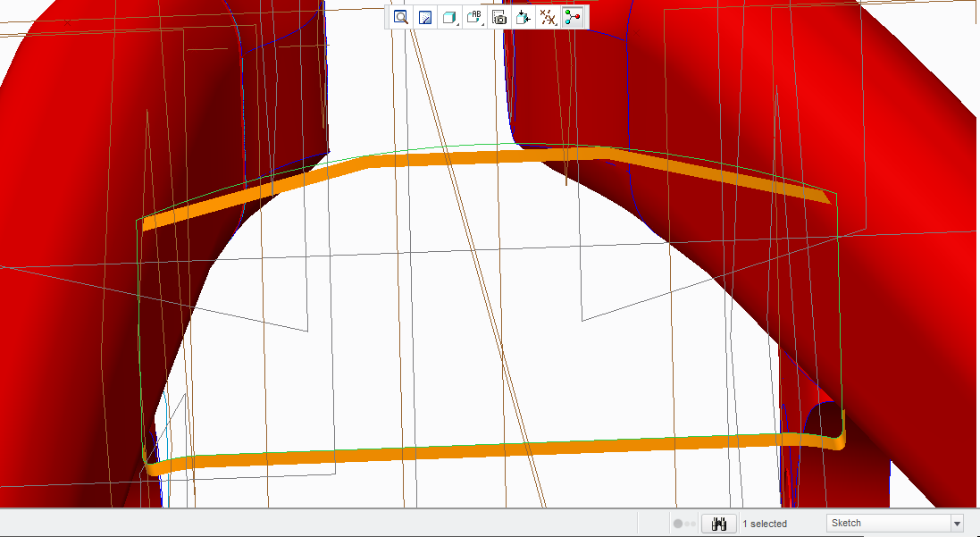Click the binoculars Find button
This screenshot has width=980, height=537.
(x=719, y=524)
